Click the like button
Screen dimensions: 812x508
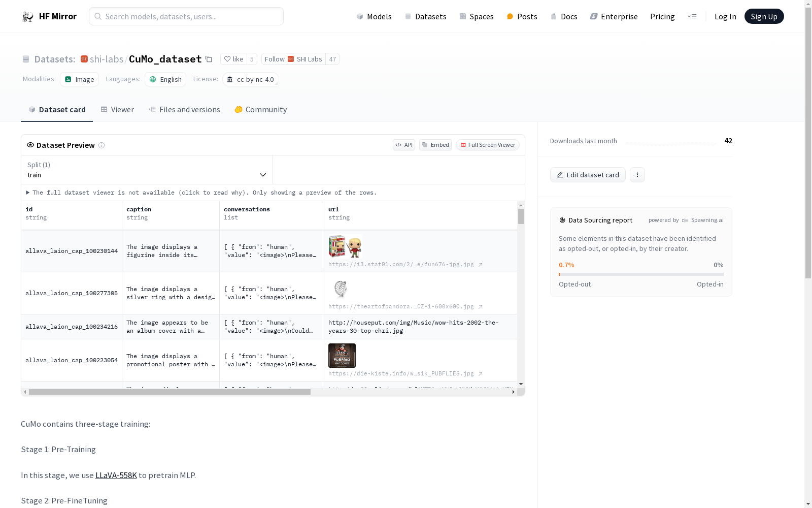pyautogui.click(x=233, y=59)
